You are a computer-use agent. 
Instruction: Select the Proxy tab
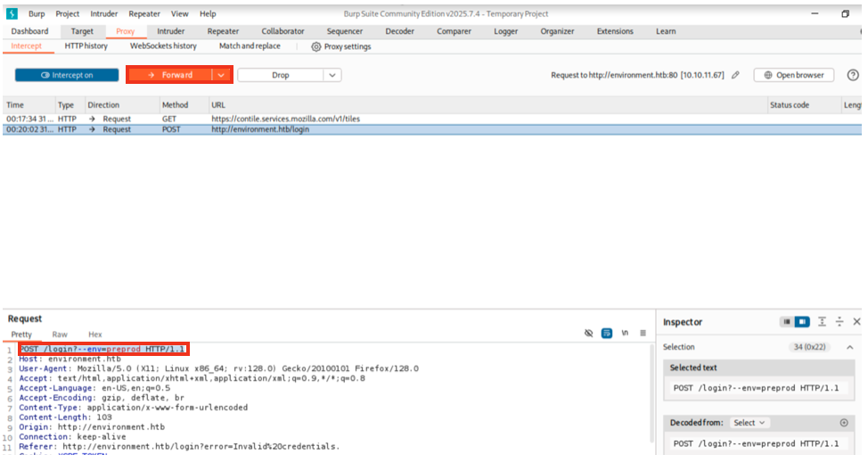(125, 31)
